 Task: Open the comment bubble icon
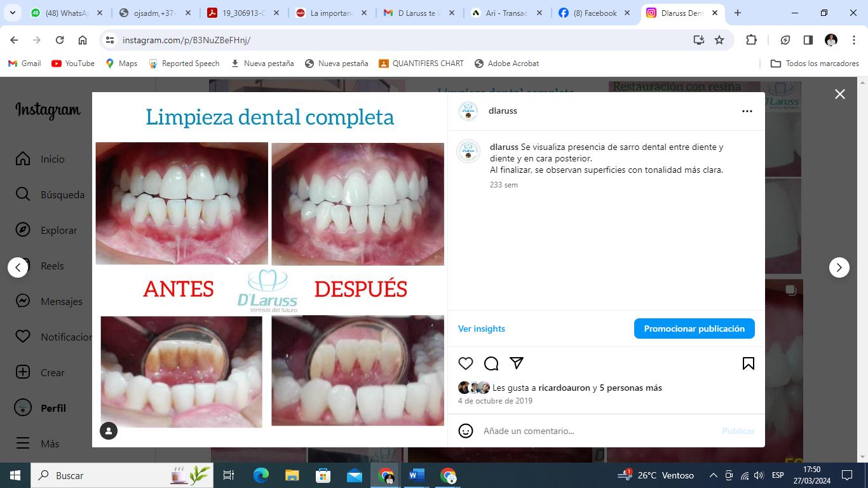pyautogui.click(x=491, y=363)
